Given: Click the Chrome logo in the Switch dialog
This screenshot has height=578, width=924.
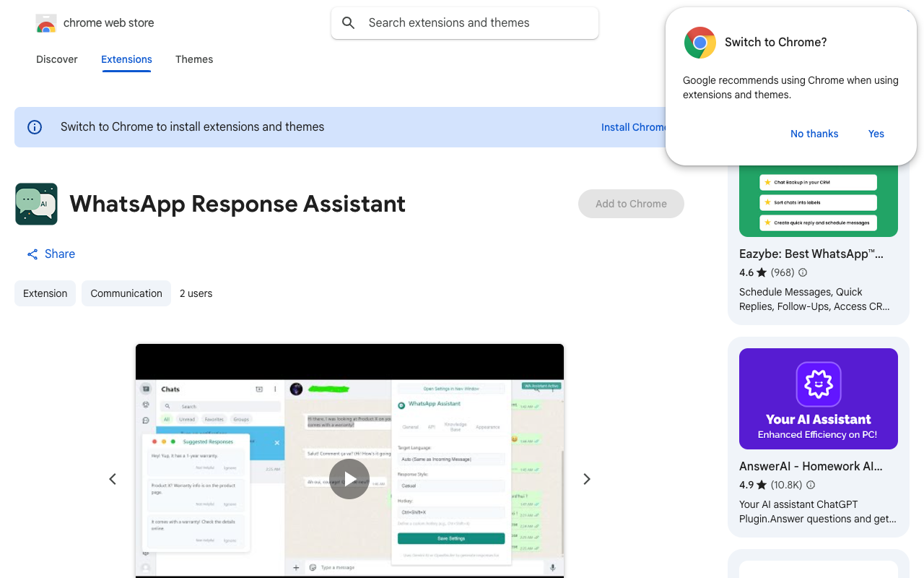Looking at the screenshot, I should (699, 43).
